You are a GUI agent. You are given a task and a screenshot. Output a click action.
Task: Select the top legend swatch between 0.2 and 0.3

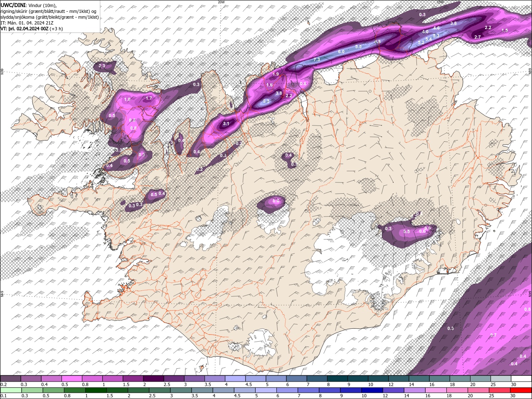10,379
